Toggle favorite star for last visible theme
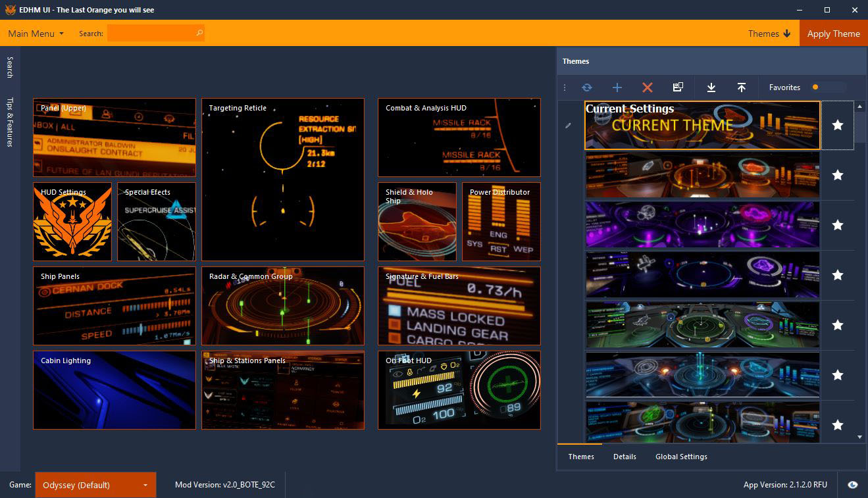This screenshot has width=868, height=498. (x=838, y=425)
